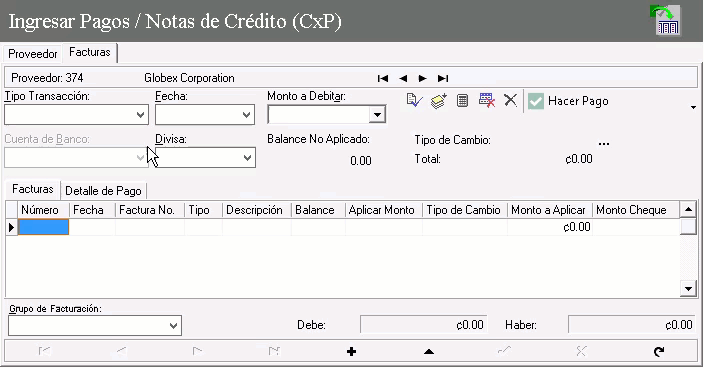Go to first provider record arrow
Screen dimensions: 704x368
pyautogui.click(x=383, y=79)
